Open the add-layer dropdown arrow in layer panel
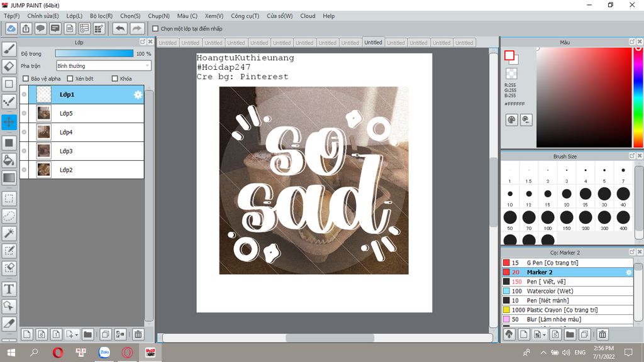This screenshot has width=644, height=362. click(76, 335)
